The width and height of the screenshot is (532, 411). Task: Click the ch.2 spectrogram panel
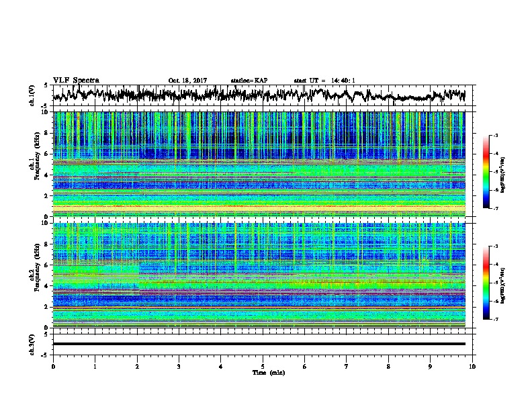(259, 275)
